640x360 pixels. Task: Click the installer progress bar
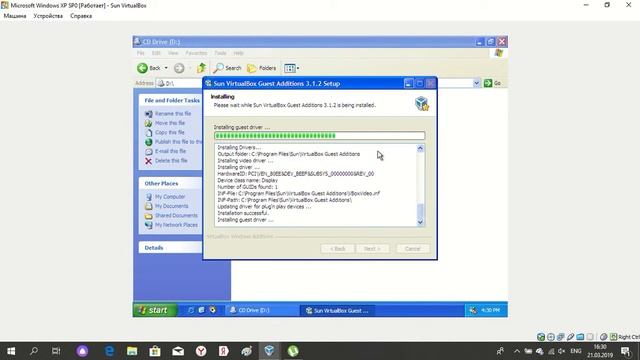coord(319,136)
